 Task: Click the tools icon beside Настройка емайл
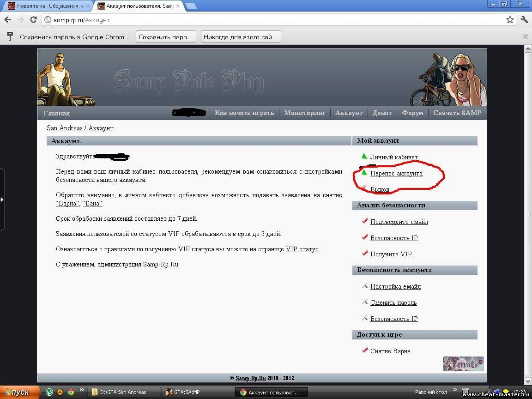pyautogui.click(x=365, y=286)
